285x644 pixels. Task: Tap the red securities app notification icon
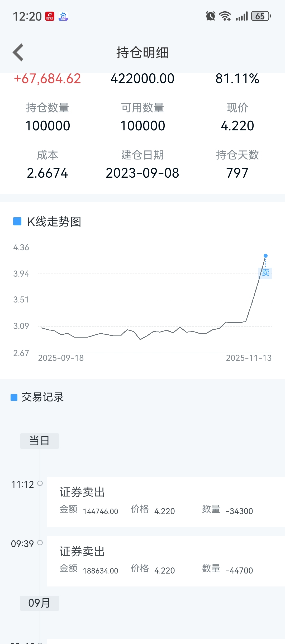click(50, 16)
